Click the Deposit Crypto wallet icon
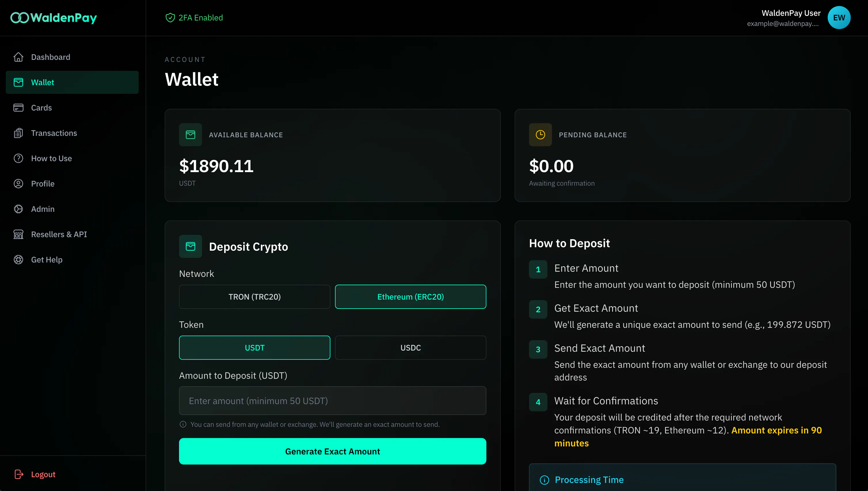The image size is (868, 491). coord(191,246)
